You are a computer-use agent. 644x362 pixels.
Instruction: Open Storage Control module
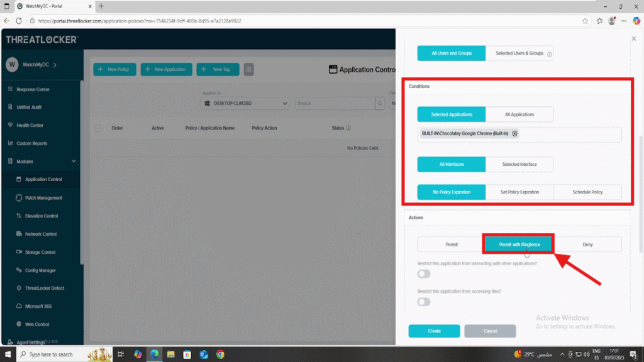tap(40, 252)
